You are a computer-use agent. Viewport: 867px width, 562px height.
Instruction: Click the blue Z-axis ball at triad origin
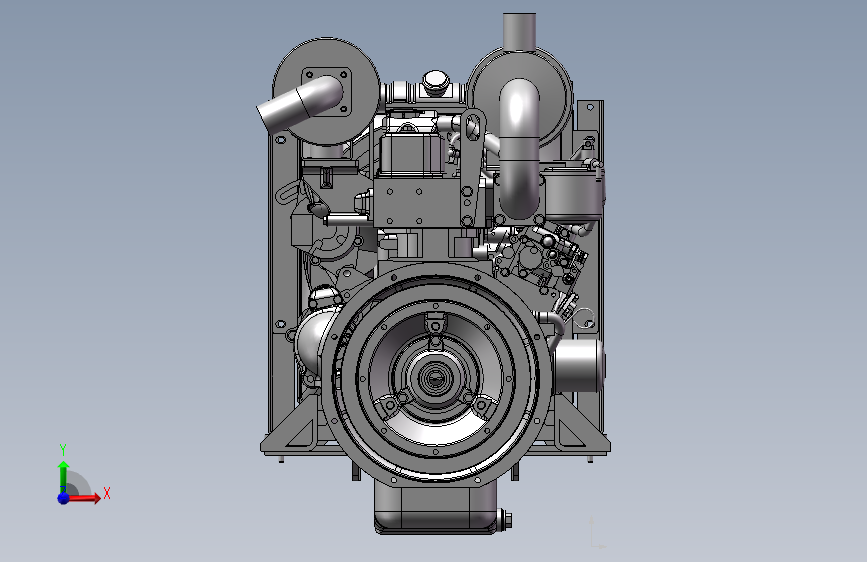[x=64, y=498]
